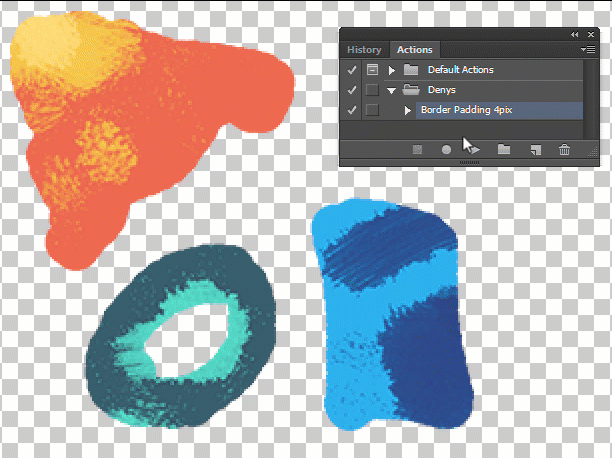Toggle the checkmark for Denys set
612x458 pixels.
tap(351, 90)
